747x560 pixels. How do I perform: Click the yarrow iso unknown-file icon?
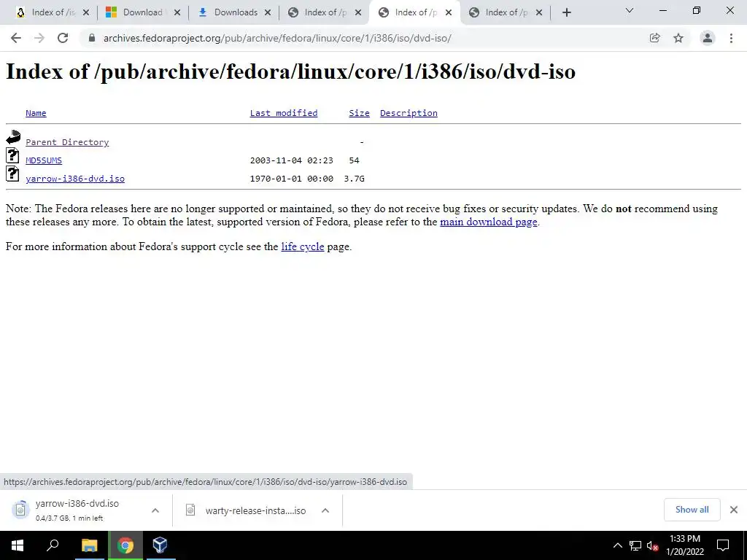[x=12, y=174]
